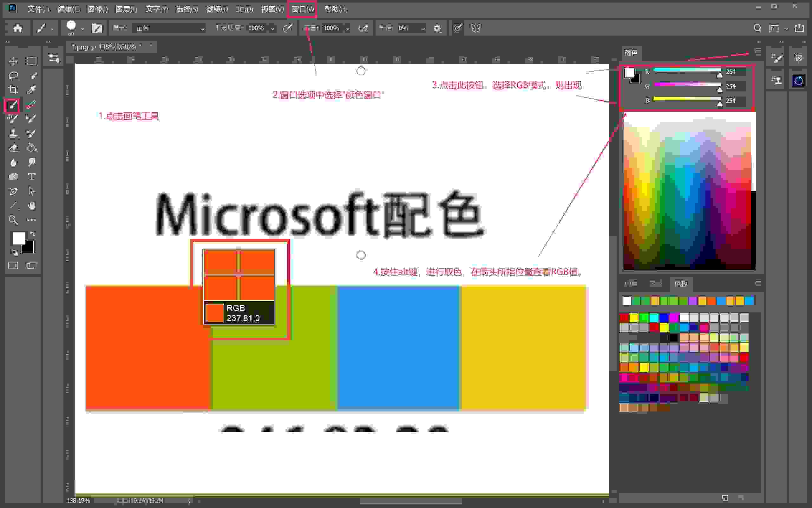The height and width of the screenshot is (508, 812).
Task: Click the search magnifier icon at top right
Action: 757,28
